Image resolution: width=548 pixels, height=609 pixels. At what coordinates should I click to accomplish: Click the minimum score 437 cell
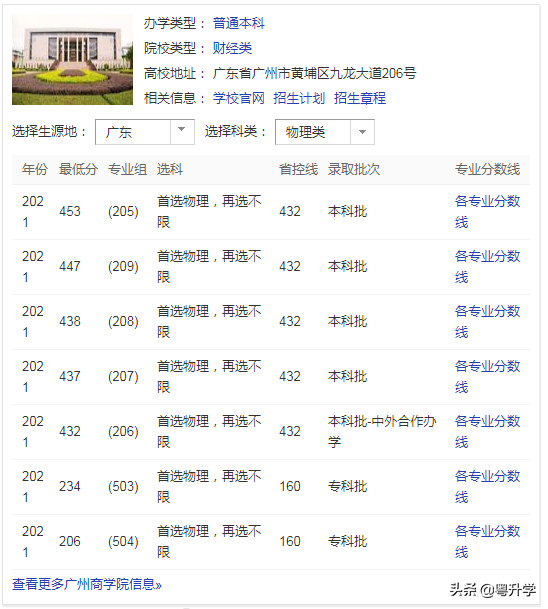tap(70, 376)
